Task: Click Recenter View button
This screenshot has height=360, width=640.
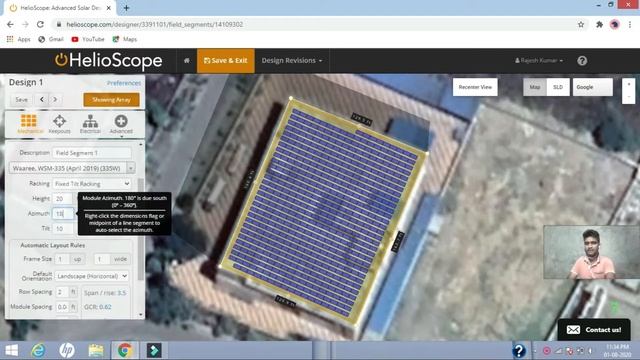Action: pyautogui.click(x=475, y=87)
